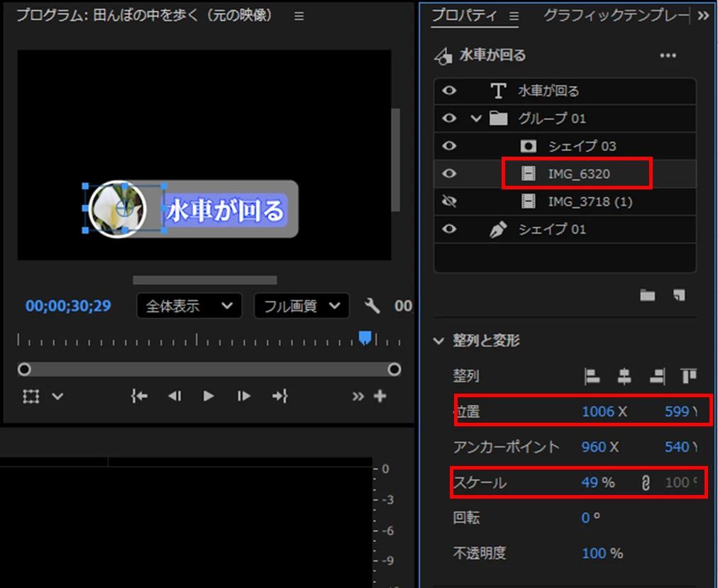The image size is (718, 588).
Task: Step forward one frame
Action: pos(243,396)
